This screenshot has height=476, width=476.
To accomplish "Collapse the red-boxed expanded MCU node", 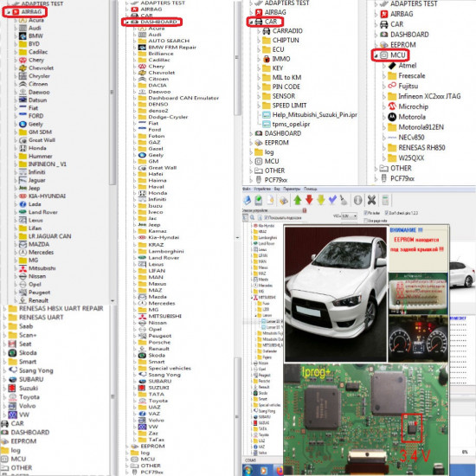I will click(x=376, y=55).
